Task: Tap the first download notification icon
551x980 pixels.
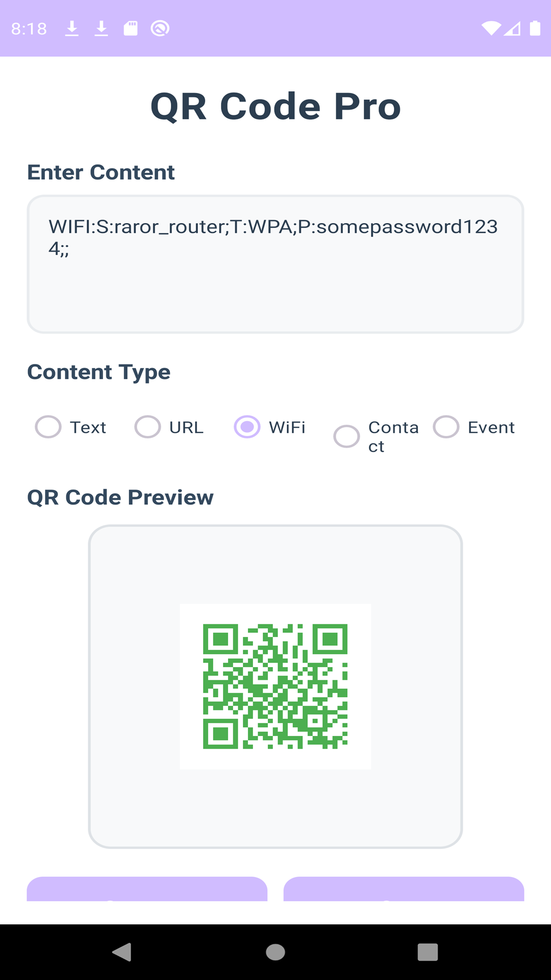Action: click(x=72, y=29)
